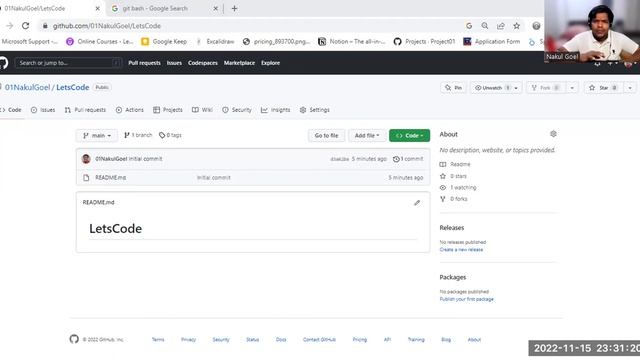This screenshot has width=640, height=360.
Task: Open Issues in the top navigation
Action: [x=174, y=63]
